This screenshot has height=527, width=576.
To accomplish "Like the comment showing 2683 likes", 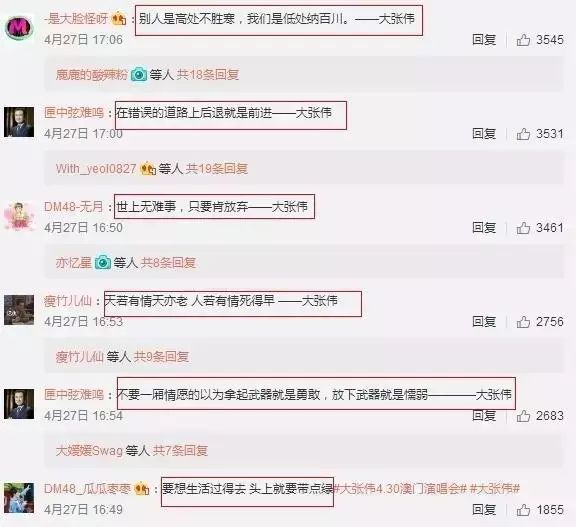I will coord(523,416).
